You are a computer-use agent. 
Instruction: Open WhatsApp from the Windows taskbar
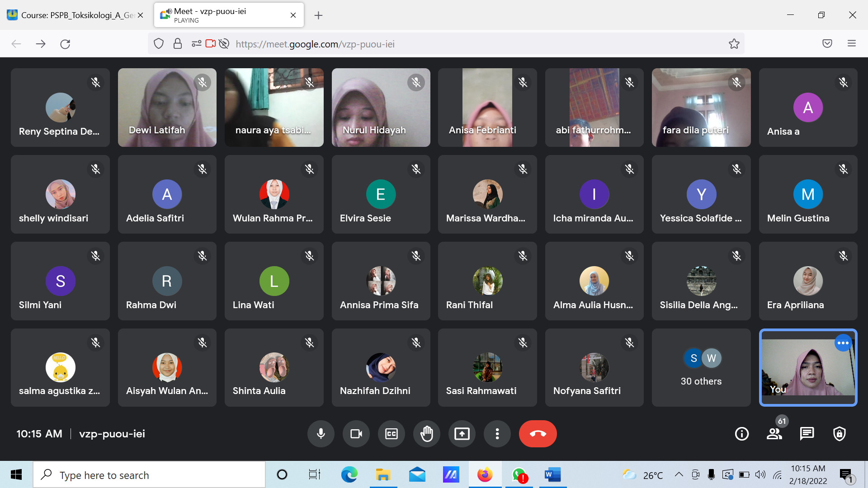[x=519, y=475]
